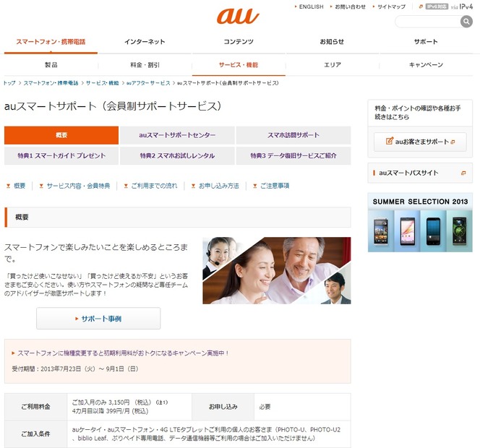Click the auお客さまサポート button
The width and height of the screenshot is (480, 448).
click(420, 142)
